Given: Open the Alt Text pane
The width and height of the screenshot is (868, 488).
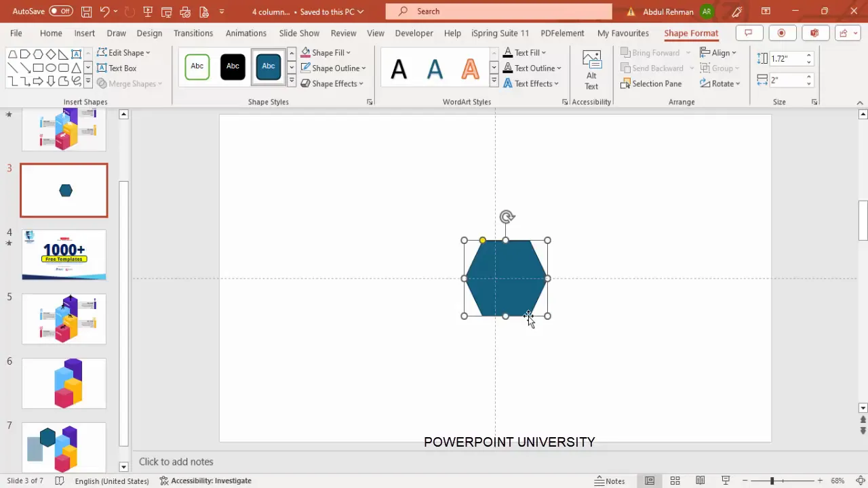Looking at the screenshot, I should pyautogui.click(x=591, y=70).
